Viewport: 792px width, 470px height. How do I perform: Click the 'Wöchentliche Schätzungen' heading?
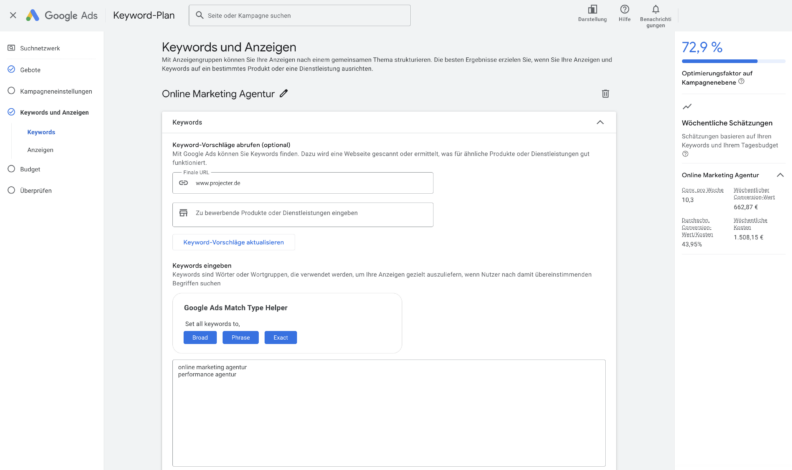pos(727,123)
